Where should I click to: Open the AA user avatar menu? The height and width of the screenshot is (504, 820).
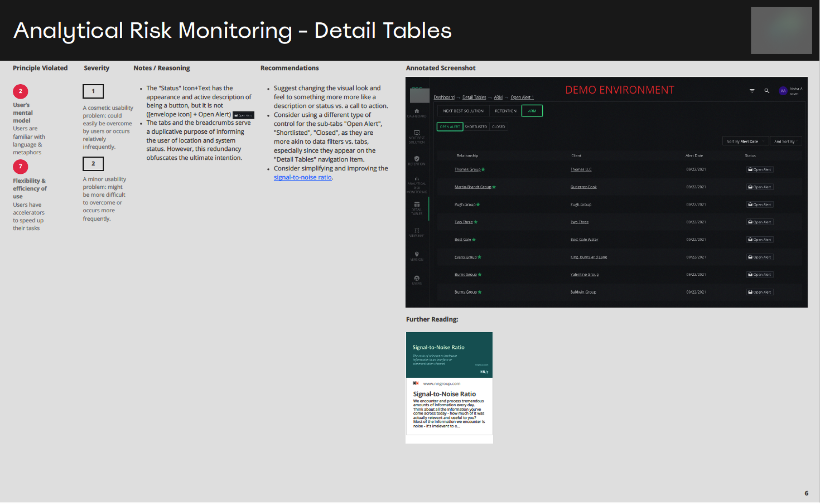pos(783,91)
